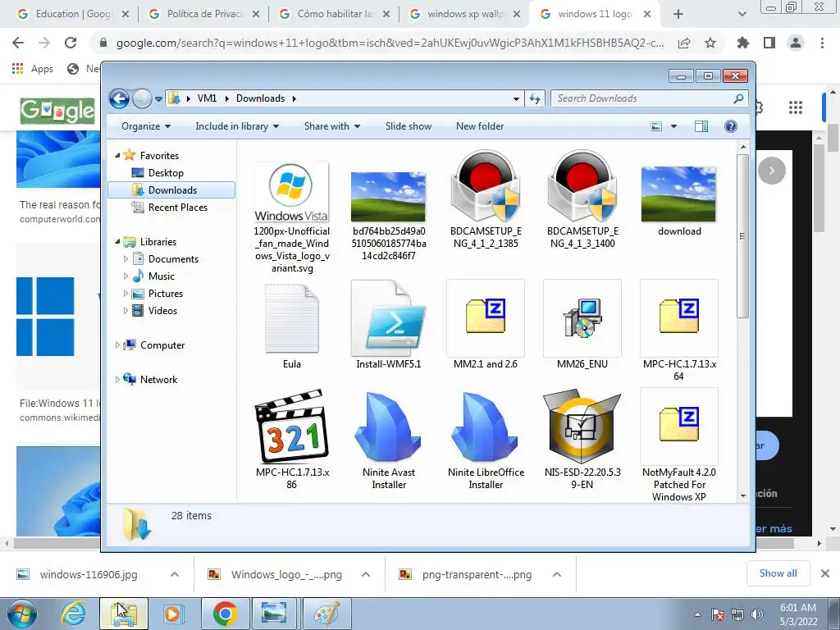Open the address bar previous locations dropdown

pyautogui.click(x=516, y=98)
